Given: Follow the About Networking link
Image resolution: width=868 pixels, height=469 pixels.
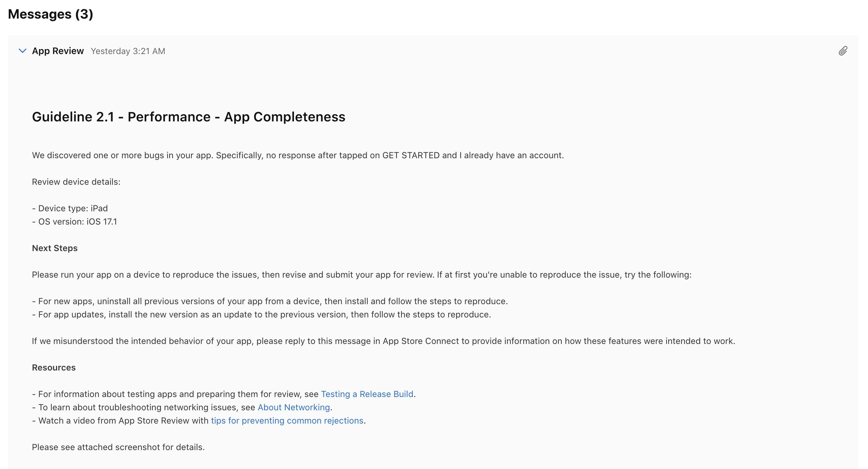Looking at the screenshot, I should 294,407.
